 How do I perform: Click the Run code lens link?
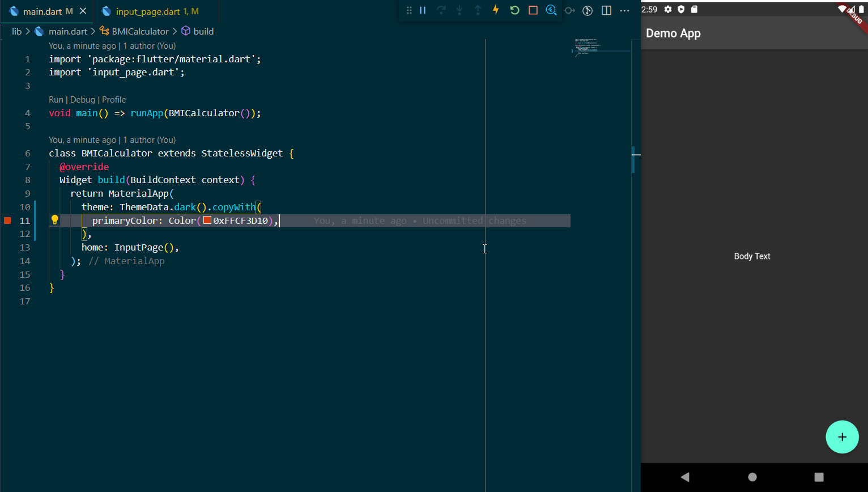[56, 100]
